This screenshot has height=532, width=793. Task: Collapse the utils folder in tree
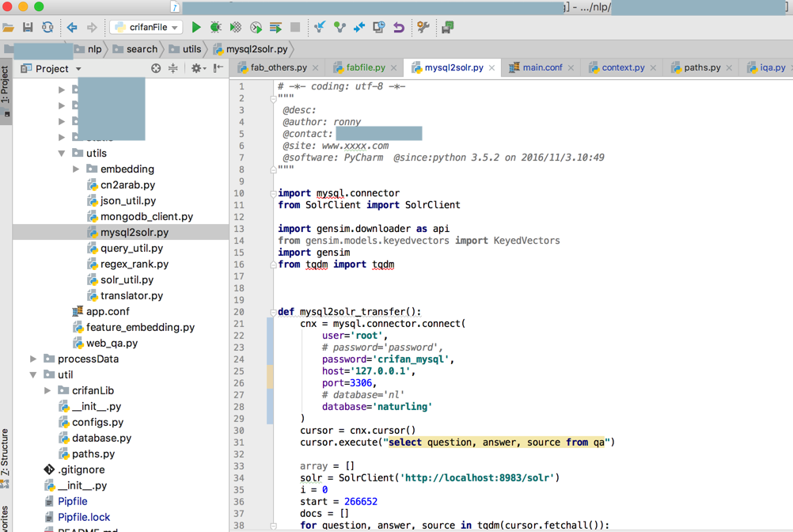pyautogui.click(x=62, y=154)
